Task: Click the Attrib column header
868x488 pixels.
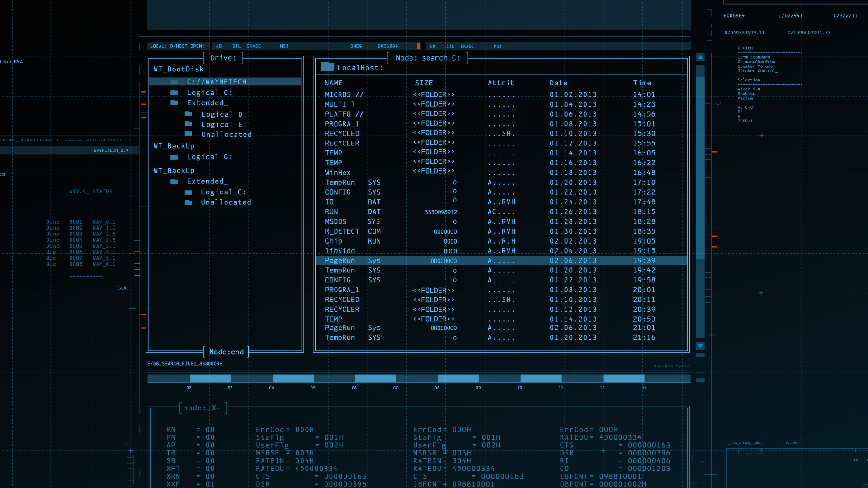Action: coord(501,83)
